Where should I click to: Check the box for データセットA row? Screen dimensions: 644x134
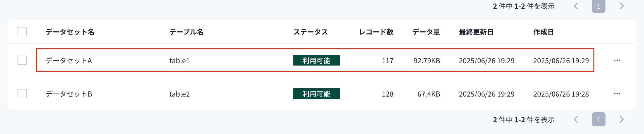22,60
